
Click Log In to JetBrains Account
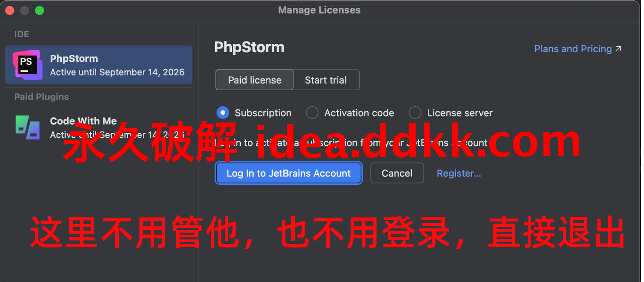point(289,173)
